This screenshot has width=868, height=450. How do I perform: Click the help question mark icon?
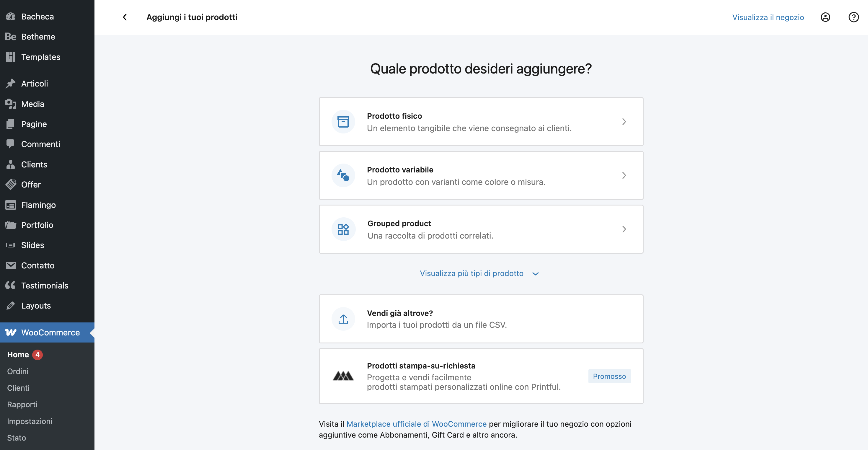click(x=853, y=17)
